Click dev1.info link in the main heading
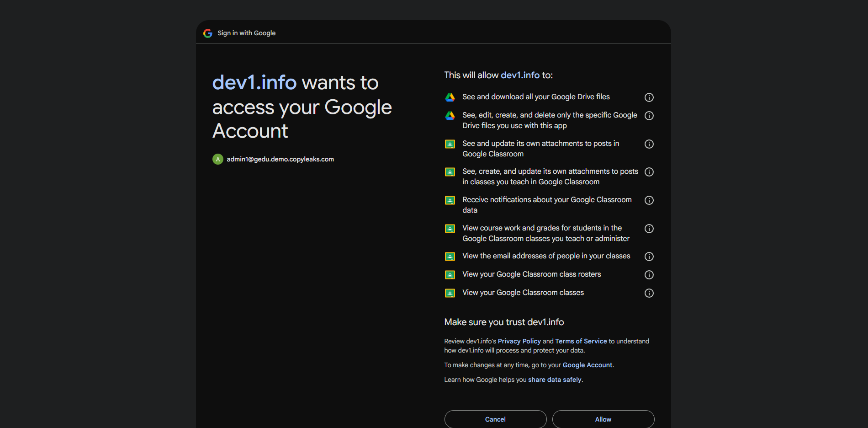868x428 pixels. [x=254, y=83]
